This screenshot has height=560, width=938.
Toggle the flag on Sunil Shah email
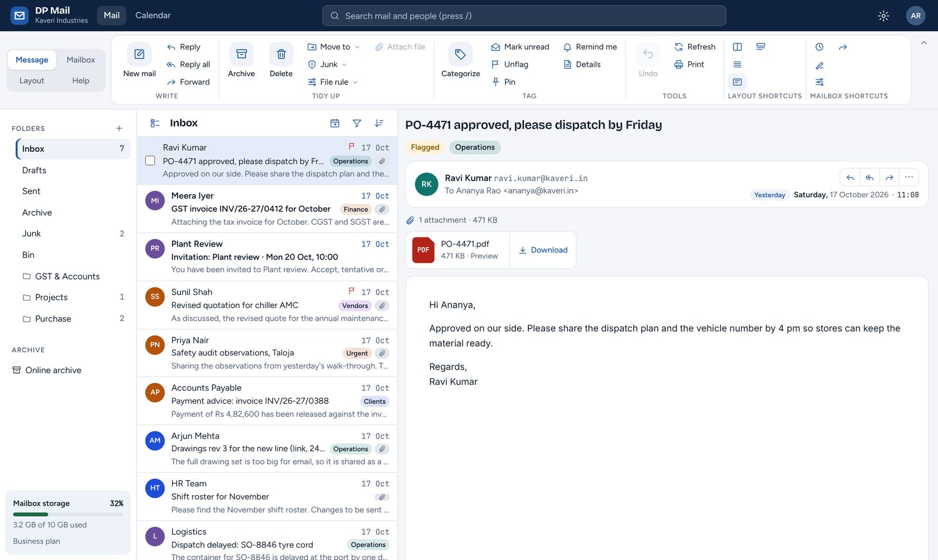(352, 291)
